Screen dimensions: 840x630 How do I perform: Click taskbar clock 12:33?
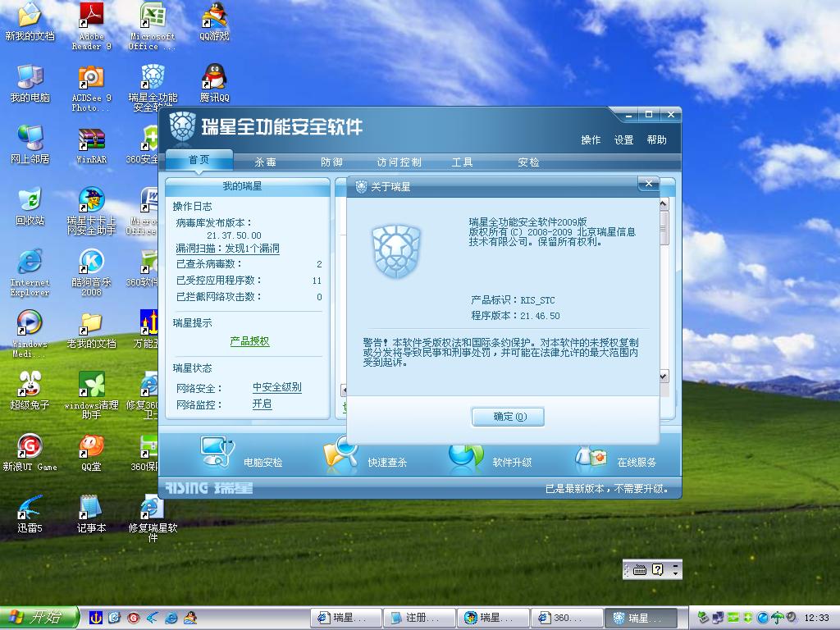click(x=816, y=618)
